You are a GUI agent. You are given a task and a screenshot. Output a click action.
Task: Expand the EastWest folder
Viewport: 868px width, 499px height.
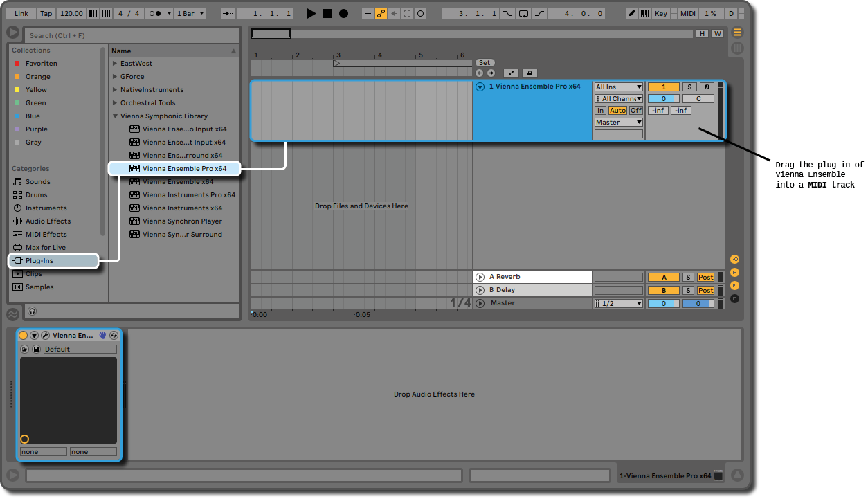pyautogui.click(x=115, y=63)
